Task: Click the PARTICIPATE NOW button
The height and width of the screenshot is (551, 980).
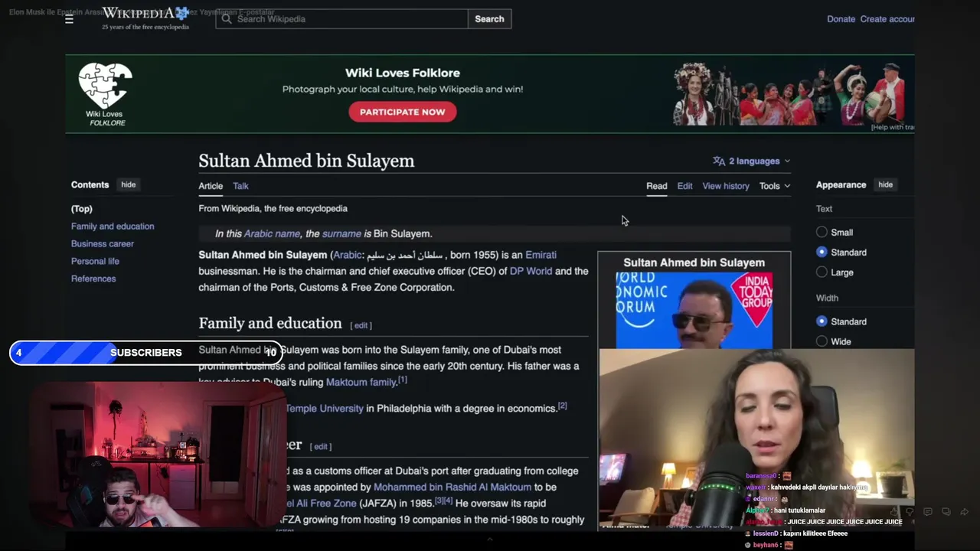Action: click(x=402, y=112)
